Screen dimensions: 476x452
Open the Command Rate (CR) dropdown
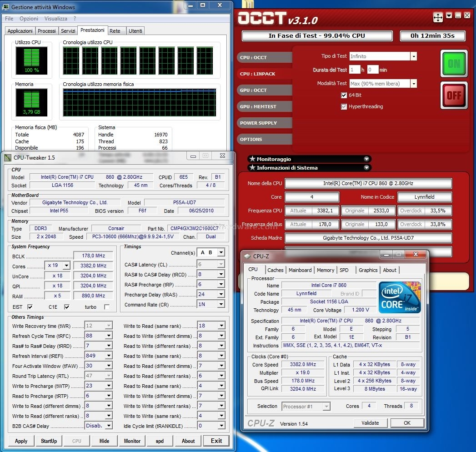point(221,304)
